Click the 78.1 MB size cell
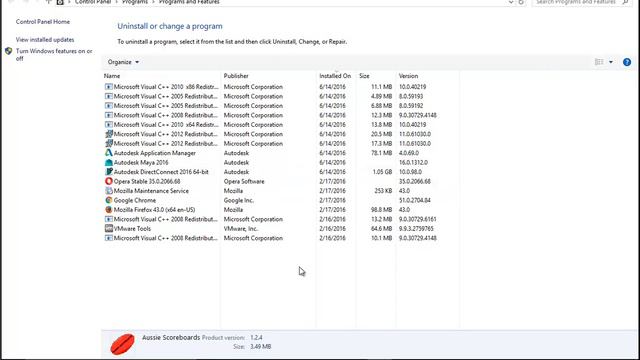640x360 pixels. (382, 153)
